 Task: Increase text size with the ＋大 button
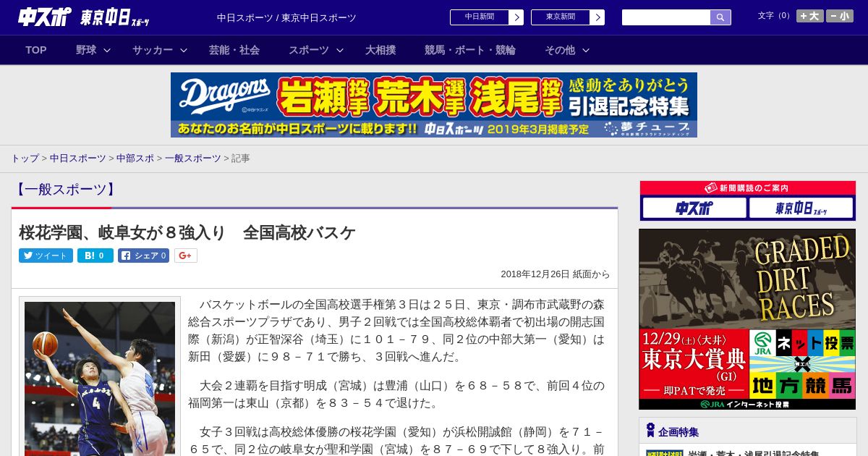tap(810, 16)
